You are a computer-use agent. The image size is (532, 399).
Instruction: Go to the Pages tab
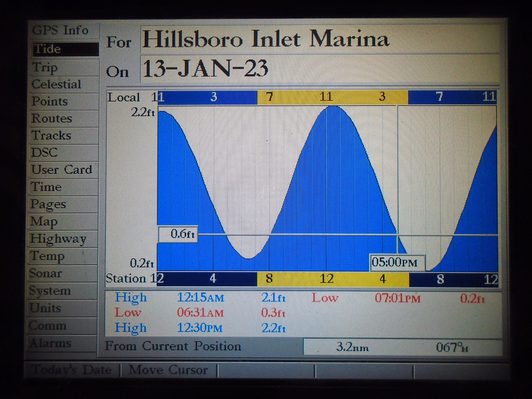[63, 204]
